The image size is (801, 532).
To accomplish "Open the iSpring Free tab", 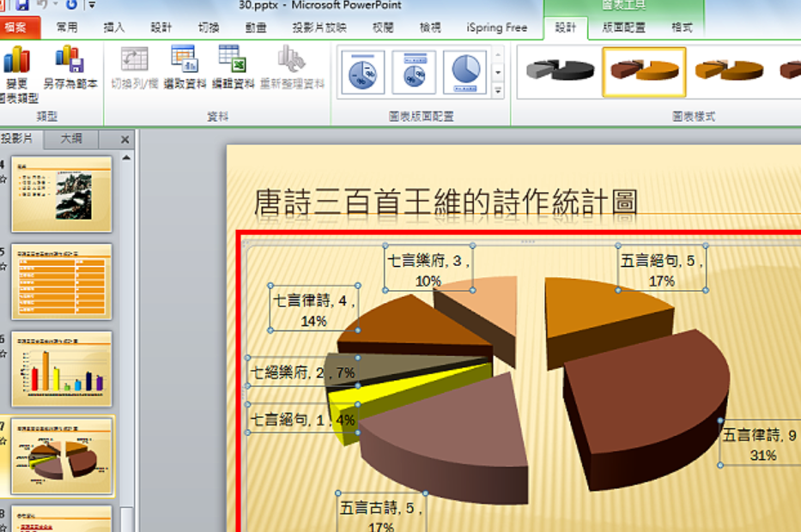I will [496, 27].
